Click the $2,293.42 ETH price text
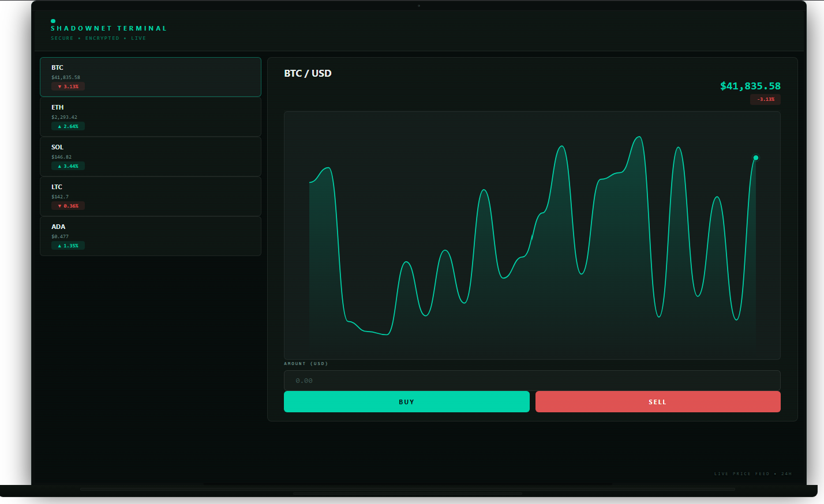Viewport: 824px width, 504px height. (64, 117)
